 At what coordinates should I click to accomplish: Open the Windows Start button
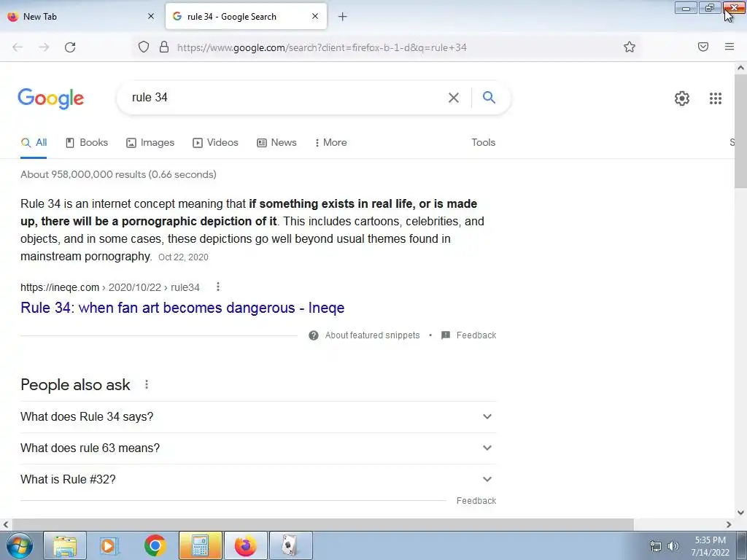point(20,545)
